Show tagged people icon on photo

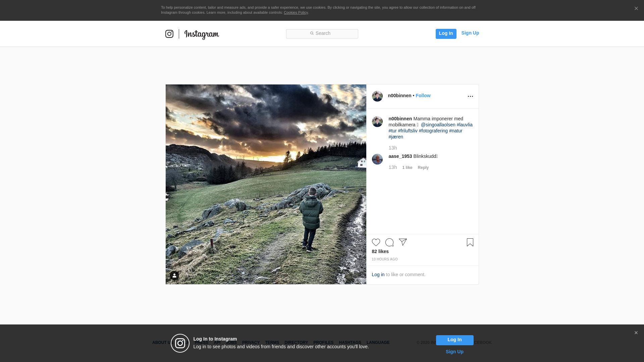tap(174, 276)
